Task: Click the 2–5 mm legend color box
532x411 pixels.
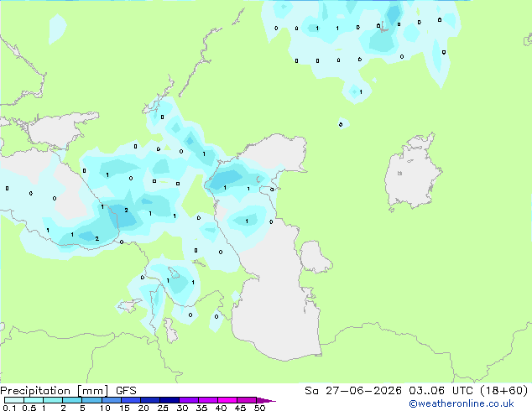Action: click(72, 400)
